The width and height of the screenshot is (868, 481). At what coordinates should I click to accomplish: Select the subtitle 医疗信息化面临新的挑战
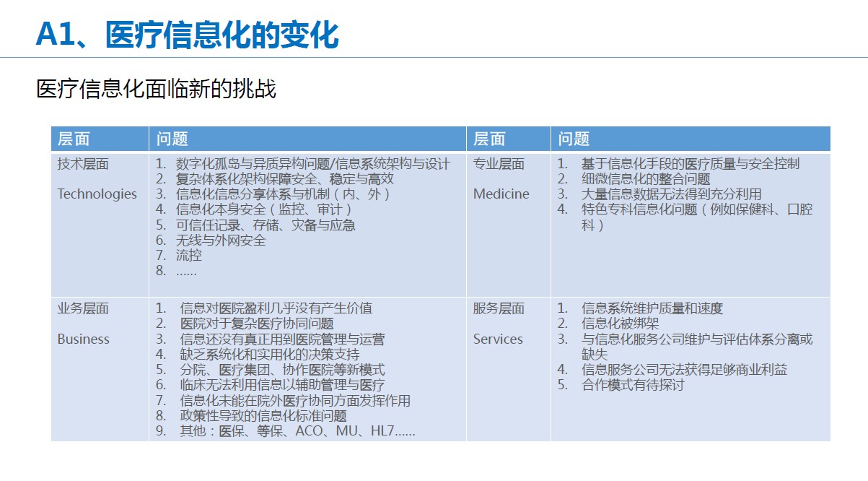click(x=156, y=89)
